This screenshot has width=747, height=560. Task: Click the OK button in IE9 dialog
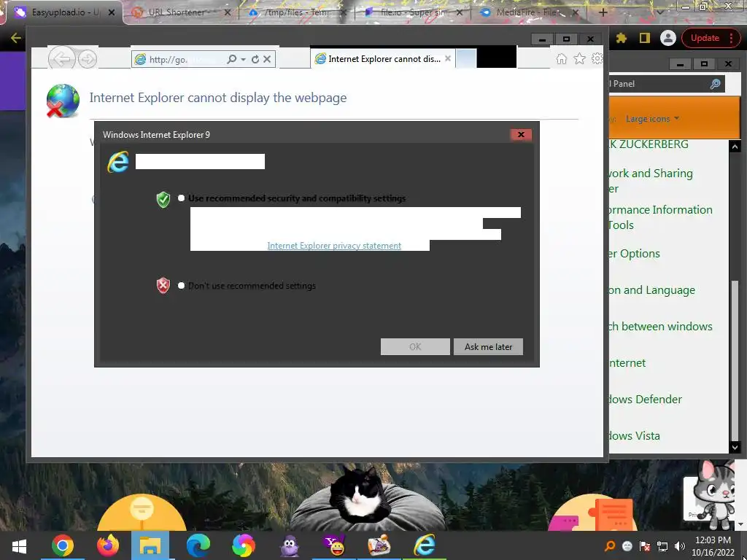coord(415,346)
